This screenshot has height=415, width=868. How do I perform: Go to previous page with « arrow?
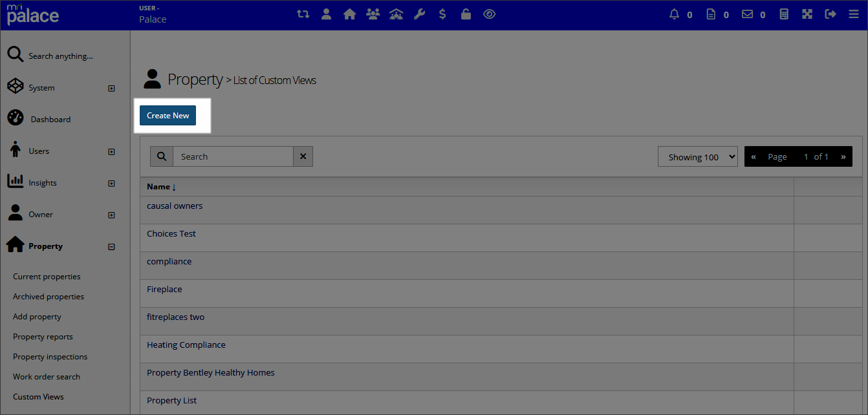(x=754, y=156)
